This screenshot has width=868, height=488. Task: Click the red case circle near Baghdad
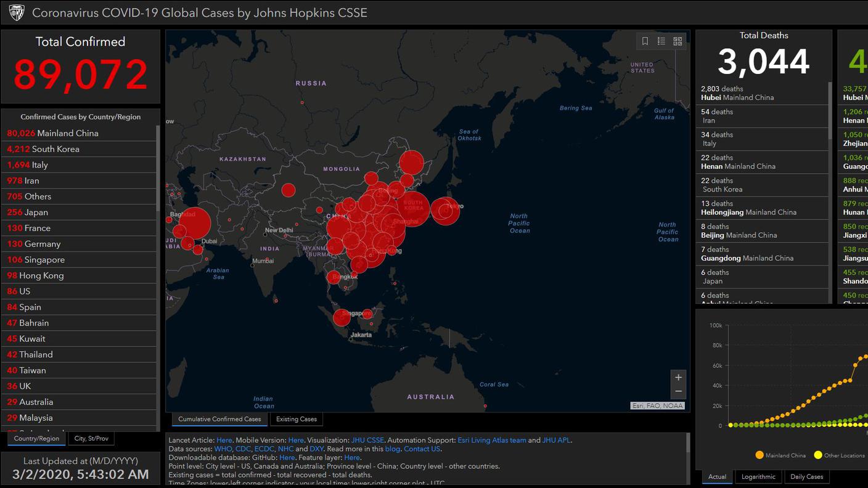tap(194, 224)
